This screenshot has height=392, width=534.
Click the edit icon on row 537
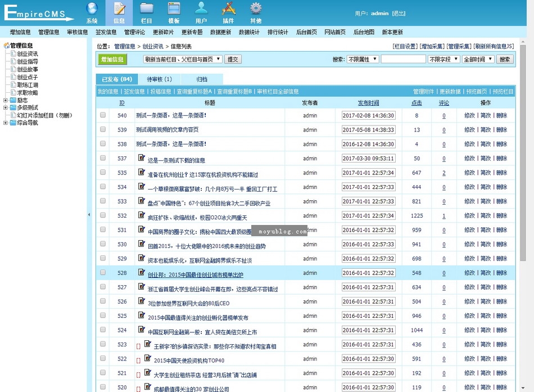(x=141, y=157)
